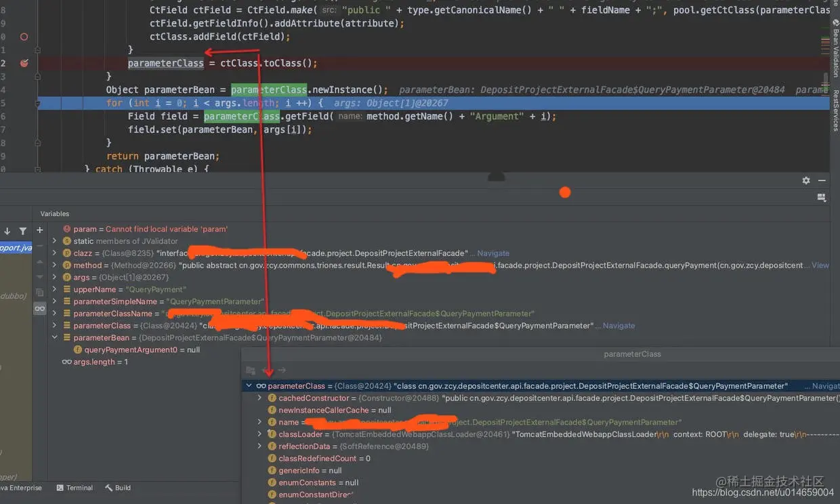Collapse the parameterBean variable node

coord(56,337)
